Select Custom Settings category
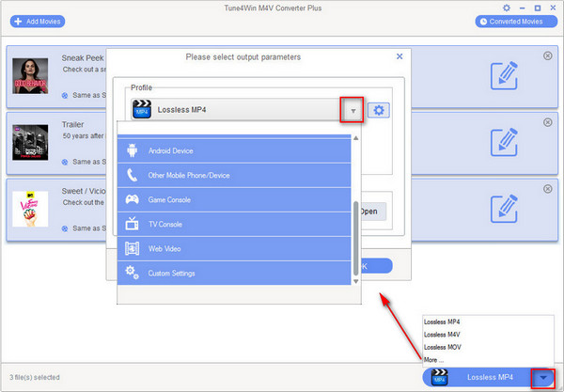Viewport: 564px width, 392px height. [234, 273]
